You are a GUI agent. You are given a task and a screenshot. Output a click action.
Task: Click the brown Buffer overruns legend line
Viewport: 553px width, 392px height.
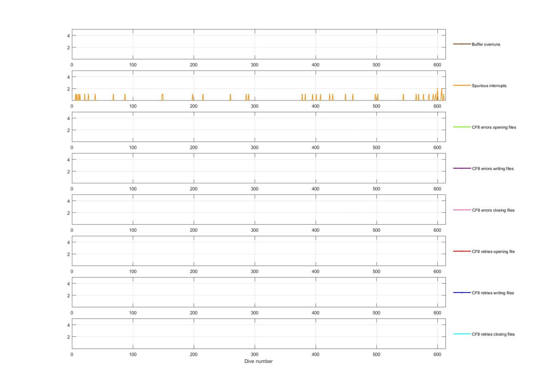(x=462, y=44)
